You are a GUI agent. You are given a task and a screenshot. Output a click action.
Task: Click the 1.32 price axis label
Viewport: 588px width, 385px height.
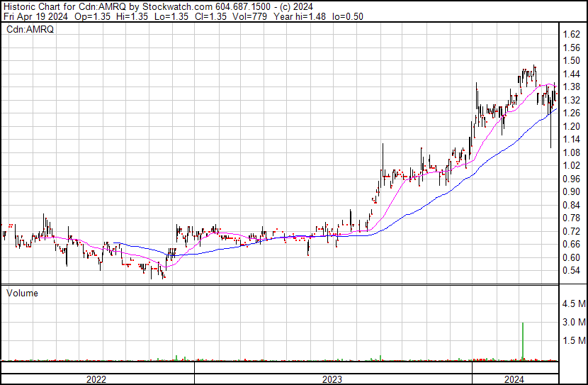[571, 100]
